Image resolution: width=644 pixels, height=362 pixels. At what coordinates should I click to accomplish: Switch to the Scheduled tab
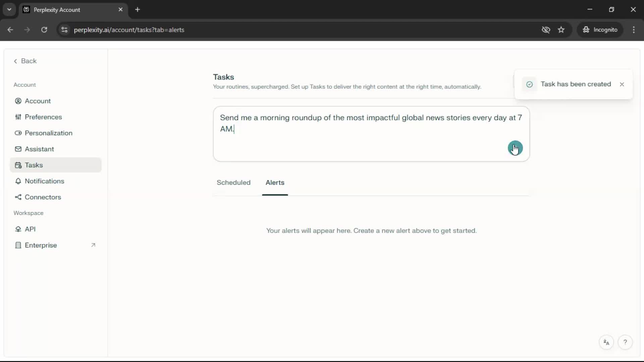coord(233,183)
